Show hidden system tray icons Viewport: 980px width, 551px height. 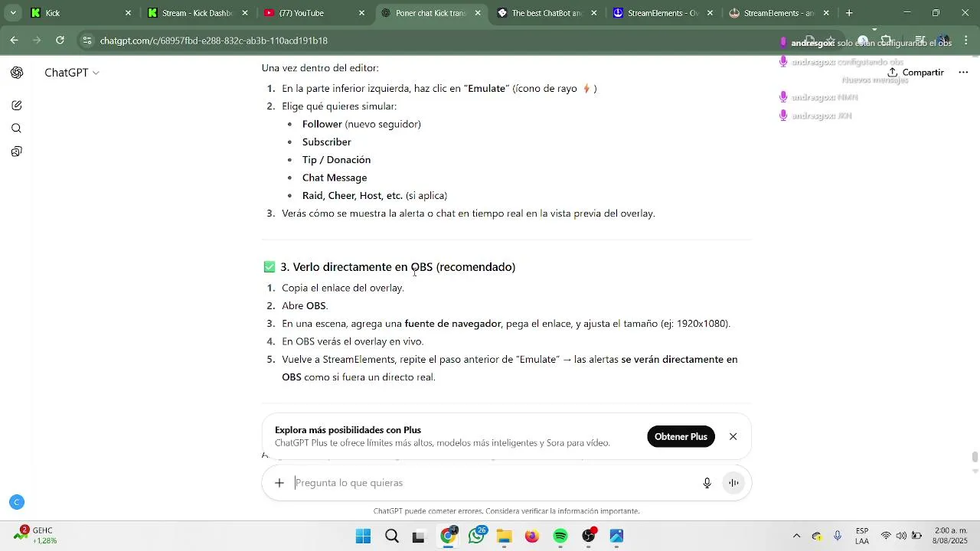pos(796,536)
